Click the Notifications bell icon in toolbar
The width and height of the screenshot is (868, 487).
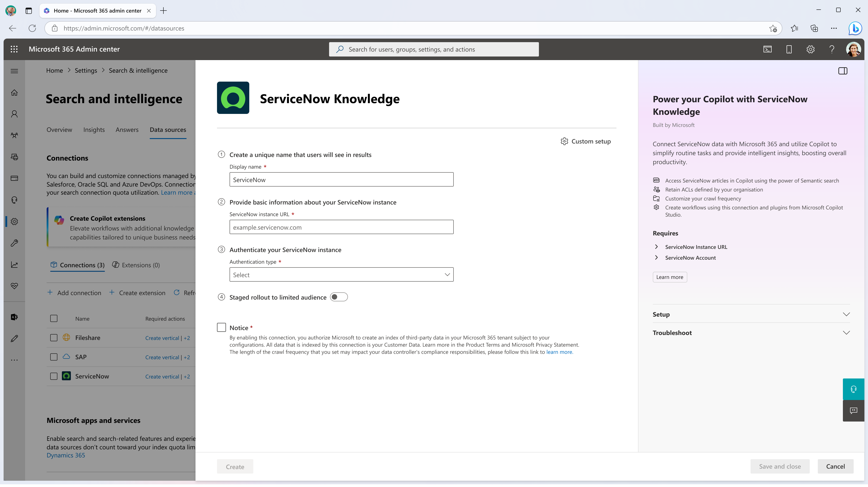pos(789,49)
